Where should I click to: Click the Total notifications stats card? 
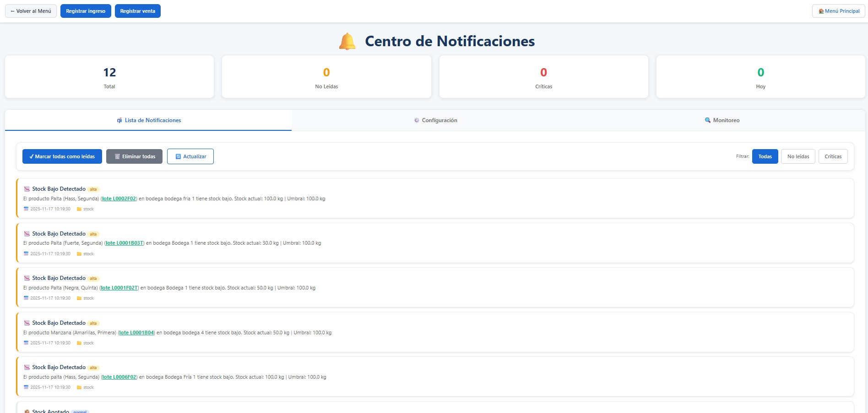109,76
